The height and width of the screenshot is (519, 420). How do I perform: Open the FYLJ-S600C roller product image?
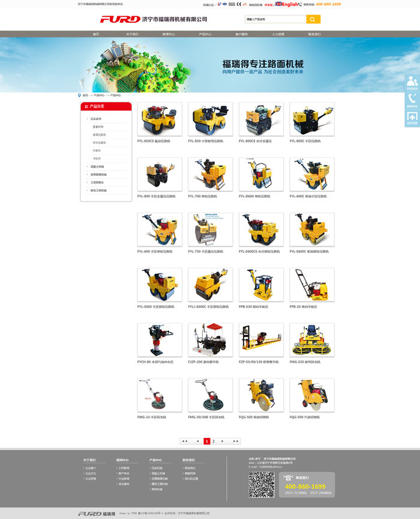211,285
